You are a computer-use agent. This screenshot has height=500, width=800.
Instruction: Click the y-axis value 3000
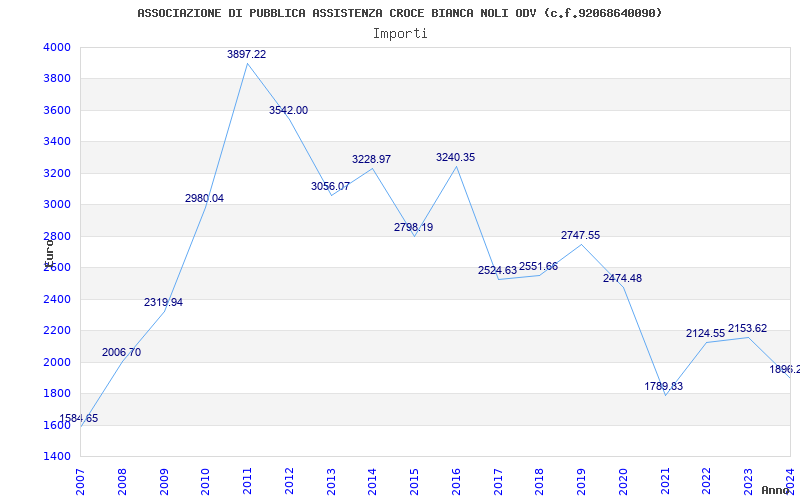(55, 205)
